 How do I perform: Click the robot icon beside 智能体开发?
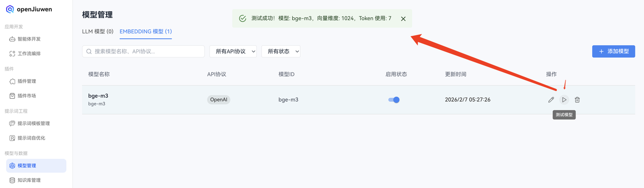tap(13, 39)
